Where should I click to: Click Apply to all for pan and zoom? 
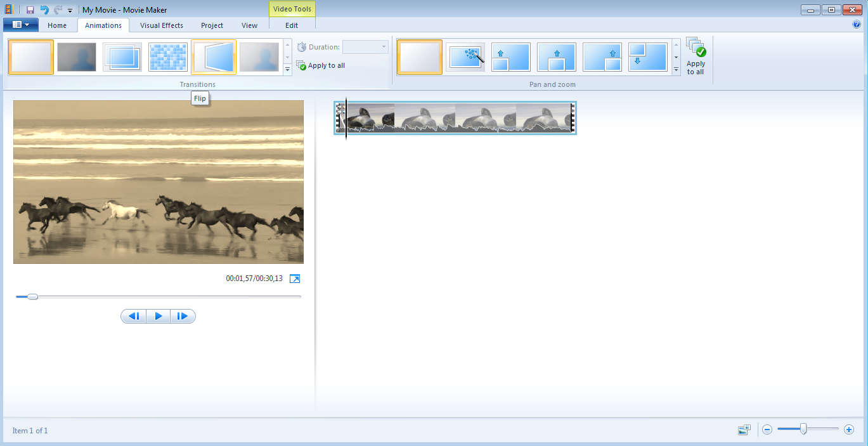696,57
